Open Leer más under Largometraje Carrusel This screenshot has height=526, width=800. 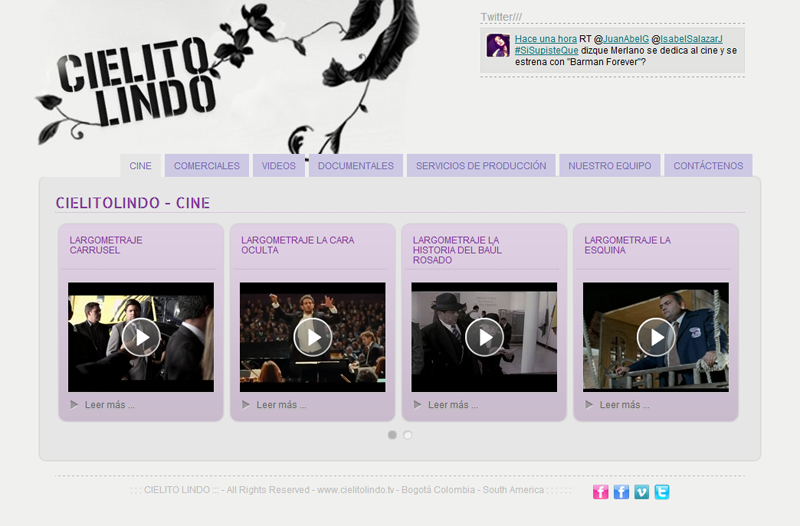[x=109, y=405]
